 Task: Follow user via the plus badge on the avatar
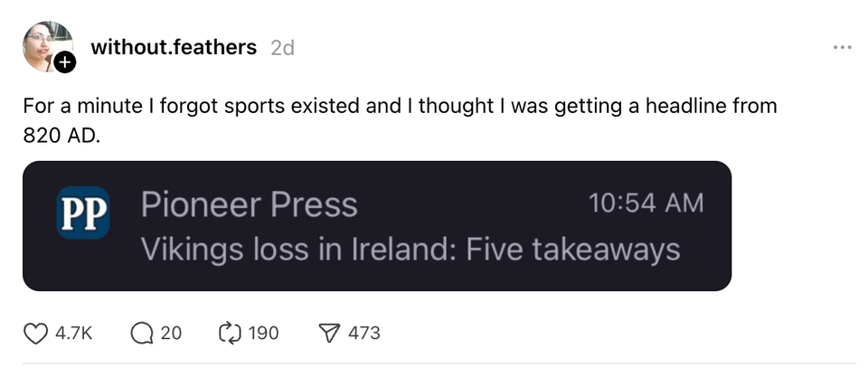tap(65, 63)
